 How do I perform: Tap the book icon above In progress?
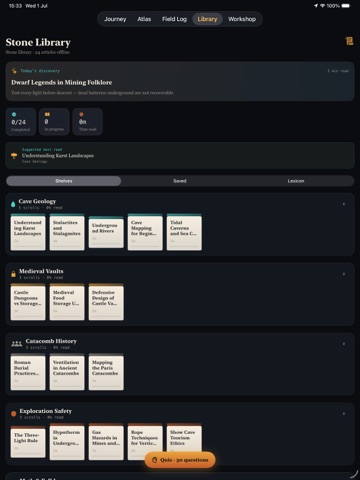[47, 114]
